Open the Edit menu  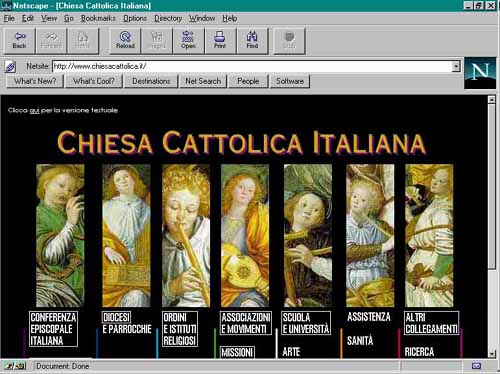28,18
